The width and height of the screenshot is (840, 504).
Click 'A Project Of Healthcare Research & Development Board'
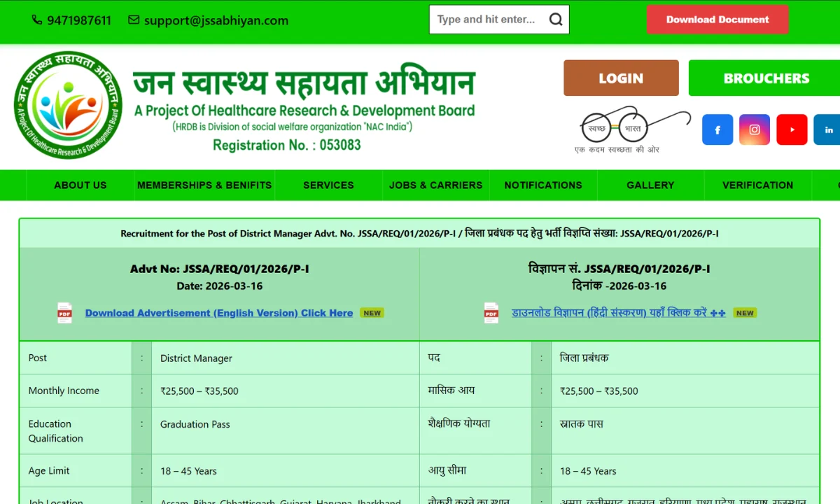click(304, 111)
